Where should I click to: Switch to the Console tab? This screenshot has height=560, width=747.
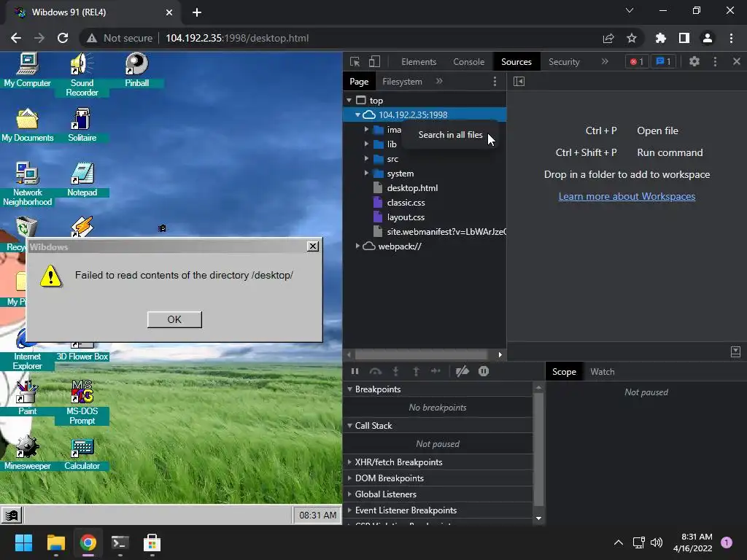pos(469,62)
